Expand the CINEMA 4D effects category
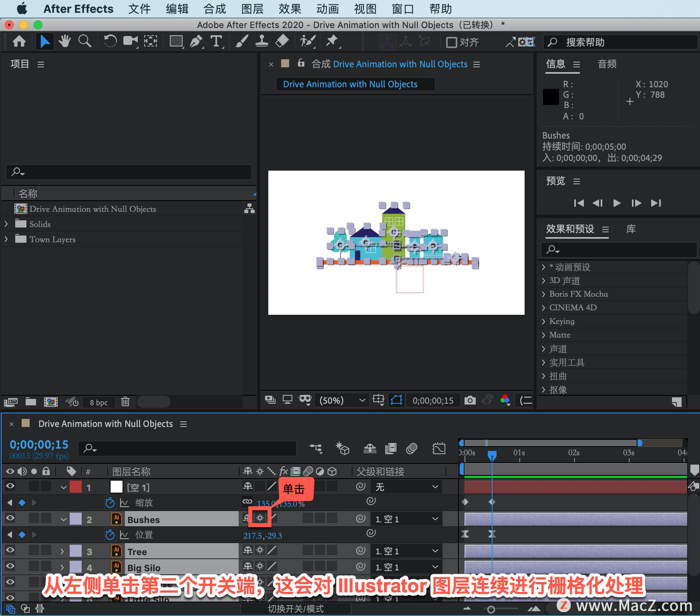 point(543,308)
